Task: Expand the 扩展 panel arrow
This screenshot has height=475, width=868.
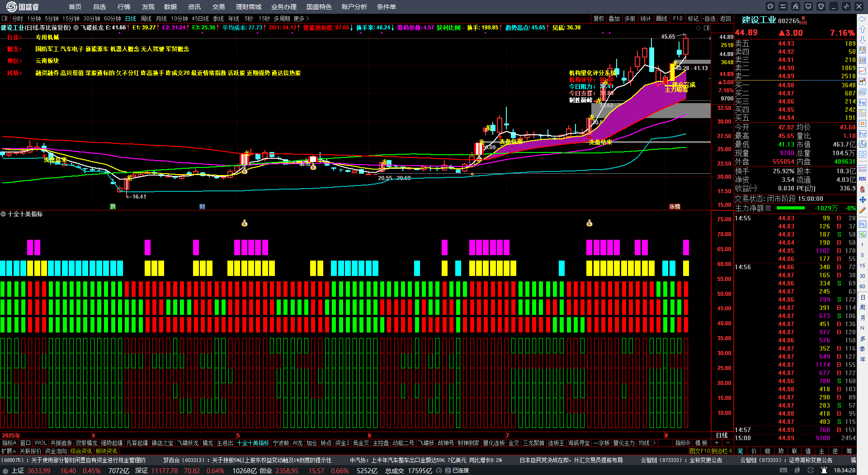Action: pyautogui.click(x=9, y=451)
